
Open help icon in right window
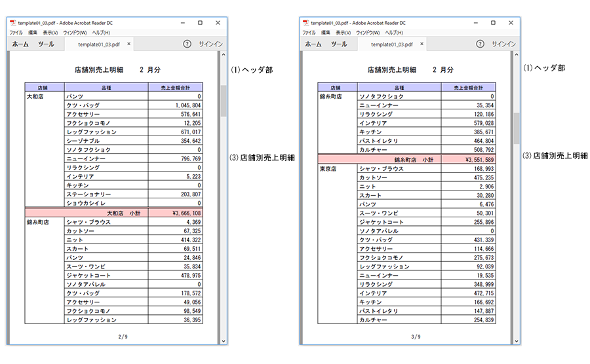point(480,44)
